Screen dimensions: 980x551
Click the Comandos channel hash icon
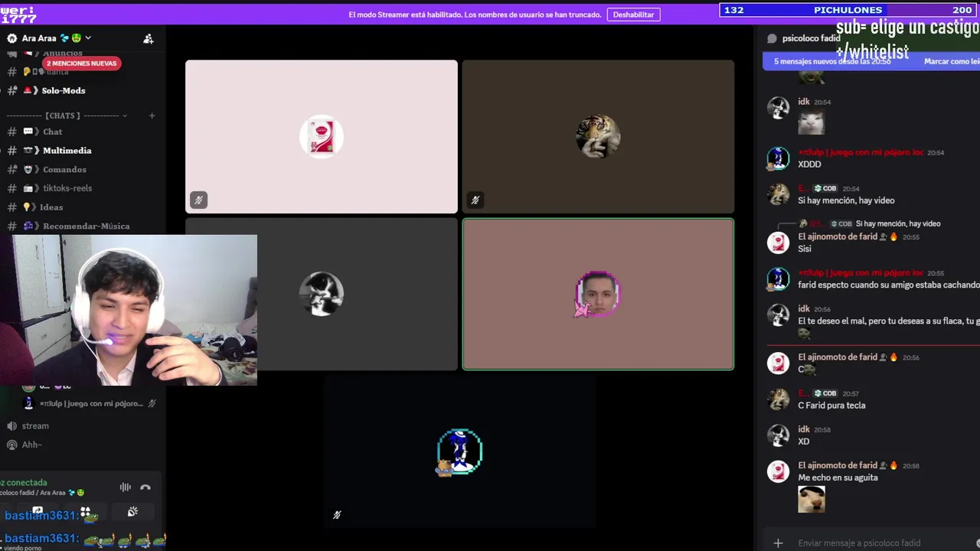pyautogui.click(x=12, y=170)
